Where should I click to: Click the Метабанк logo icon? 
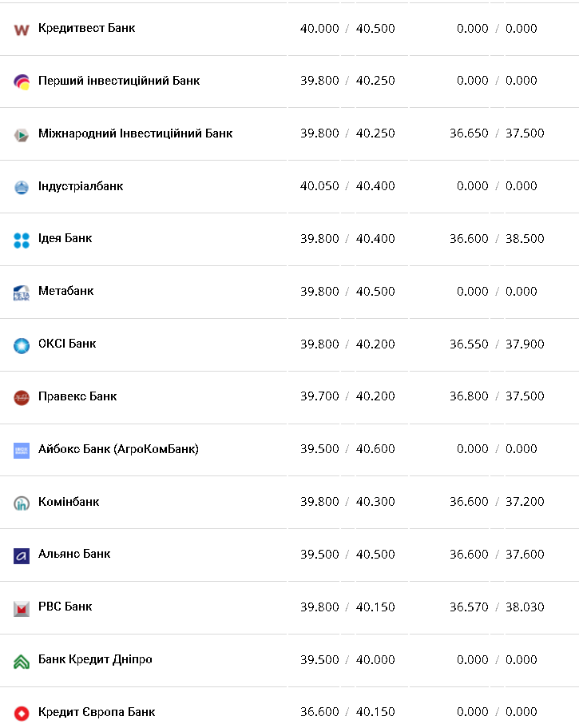point(22,292)
